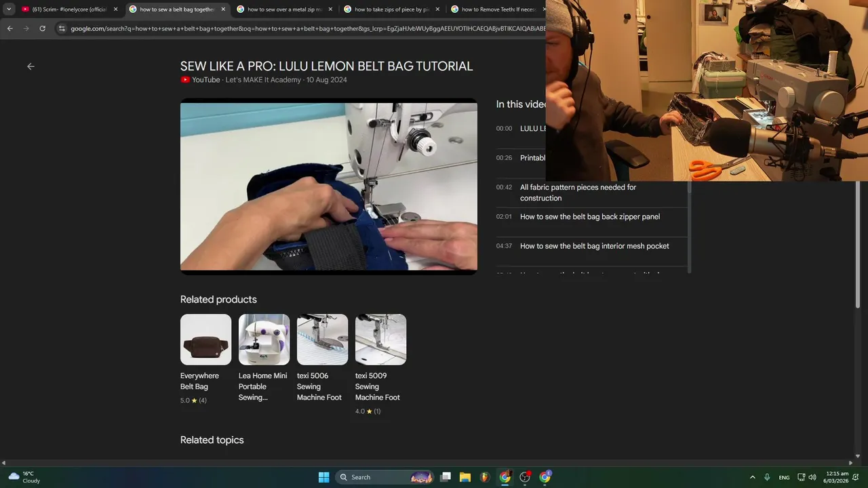Close the 'how to sew a belt bag together' tab
The image size is (868, 488).
pyautogui.click(x=223, y=9)
